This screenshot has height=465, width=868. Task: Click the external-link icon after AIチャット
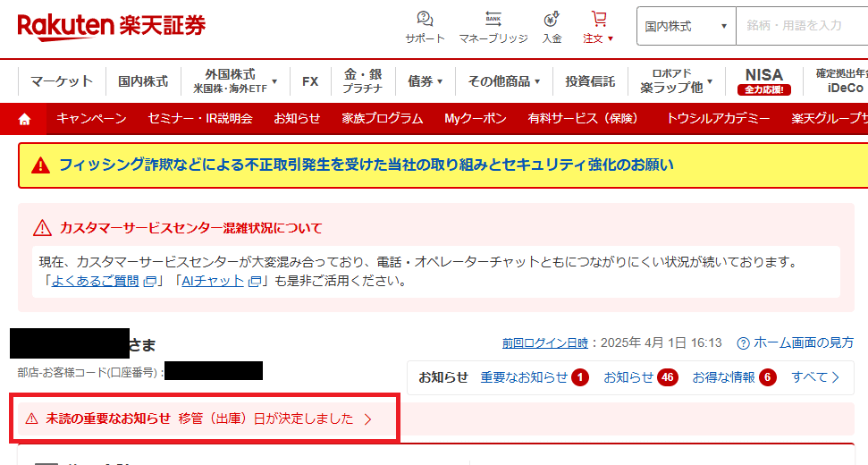[x=255, y=282]
